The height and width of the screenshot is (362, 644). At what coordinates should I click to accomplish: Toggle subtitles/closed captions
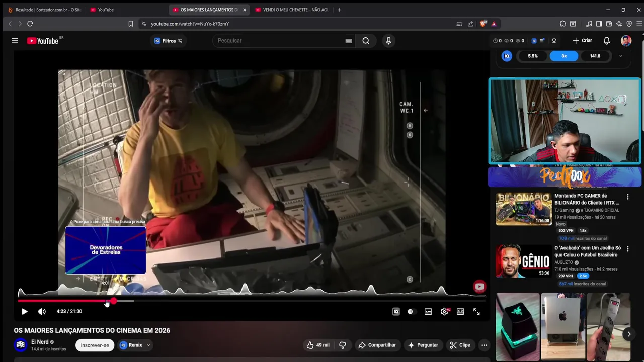pos(428,312)
